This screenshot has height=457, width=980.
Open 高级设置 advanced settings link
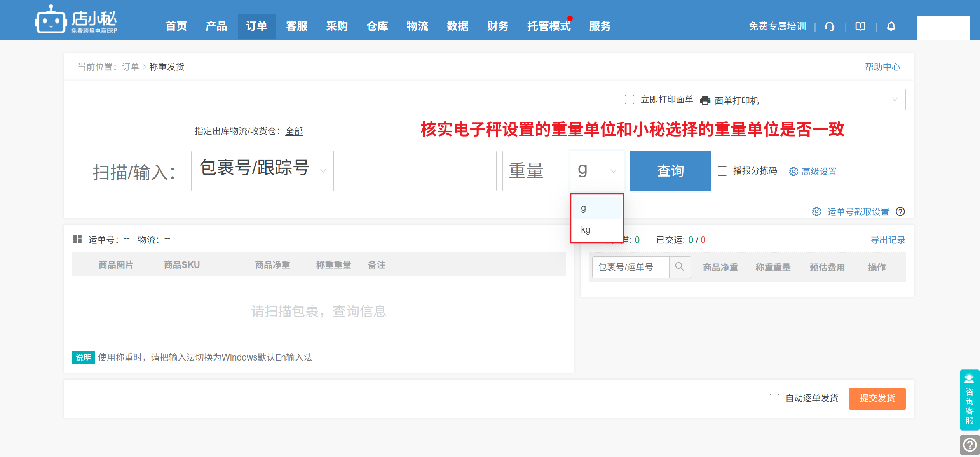[x=818, y=172]
